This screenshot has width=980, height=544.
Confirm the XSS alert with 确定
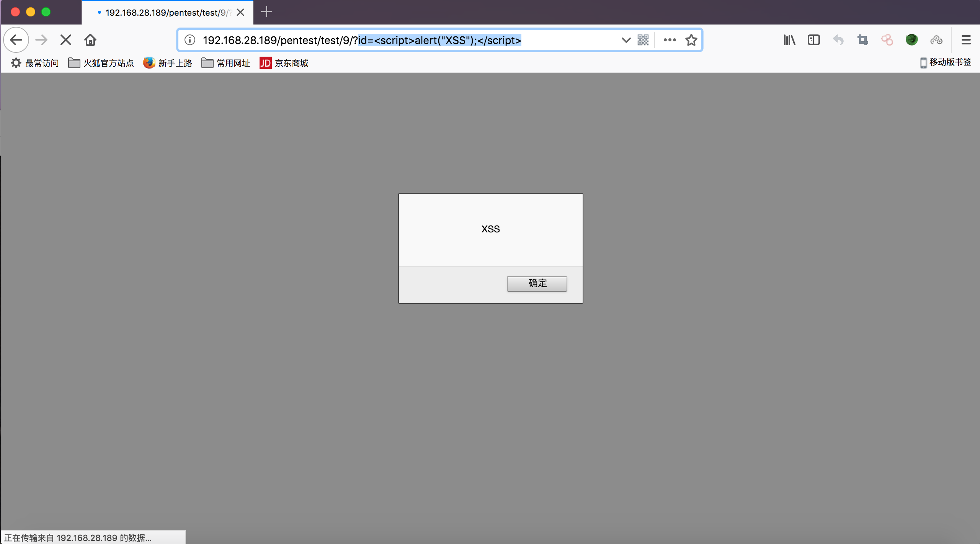pos(537,283)
